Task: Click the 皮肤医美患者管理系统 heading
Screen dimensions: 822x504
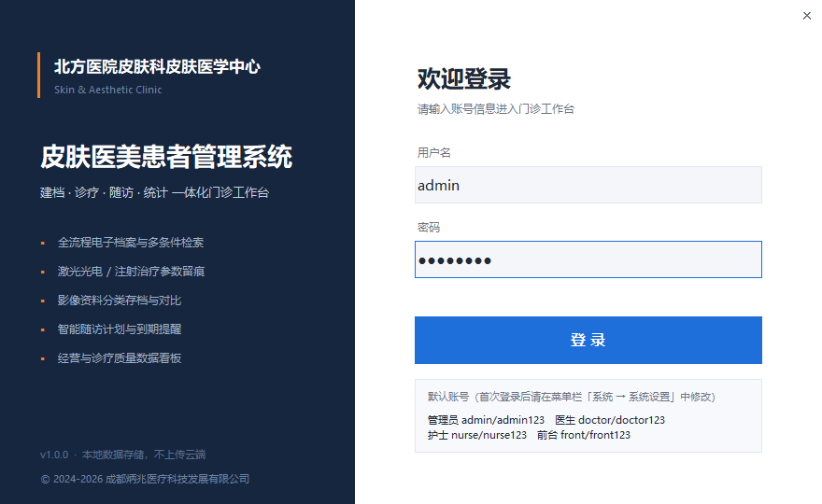Action: pyautogui.click(x=166, y=157)
